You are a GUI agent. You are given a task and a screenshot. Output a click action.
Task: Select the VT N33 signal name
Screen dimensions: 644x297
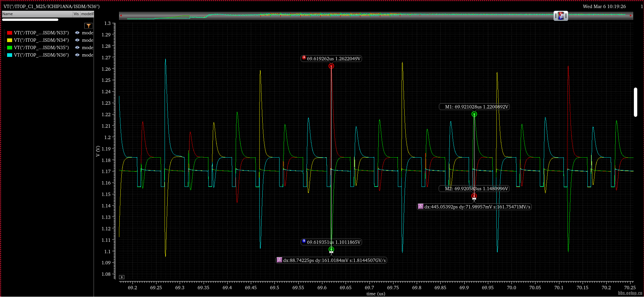pos(41,33)
